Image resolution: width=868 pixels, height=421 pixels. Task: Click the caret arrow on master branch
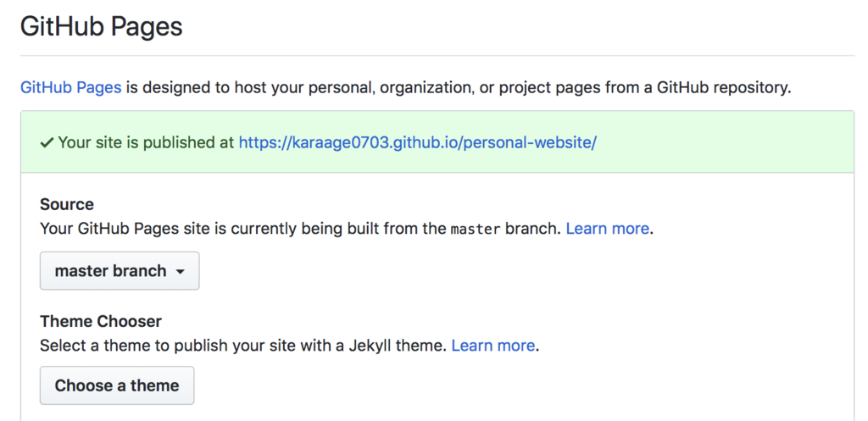[180, 272]
